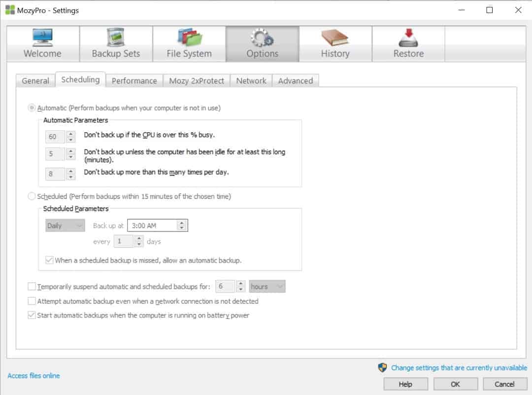Screen dimensions: 532x395
Task: Increase the CPU busy percentage spinner
Action: tap(70, 134)
